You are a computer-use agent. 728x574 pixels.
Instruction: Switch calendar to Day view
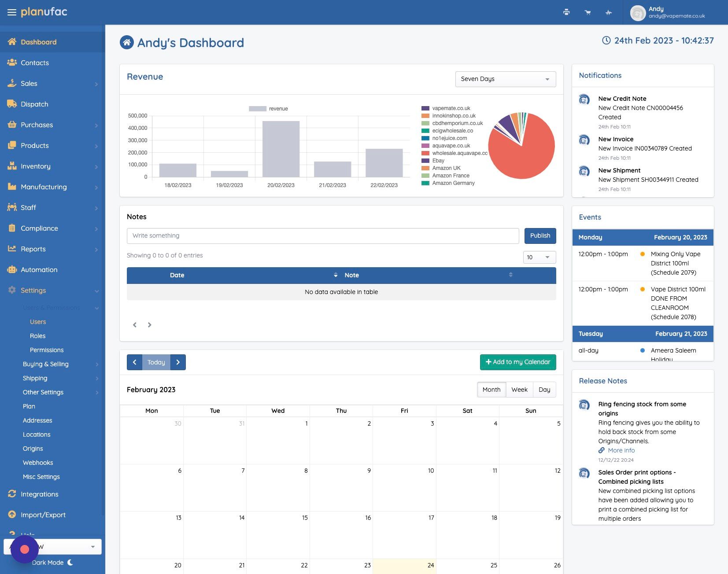(544, 390)
